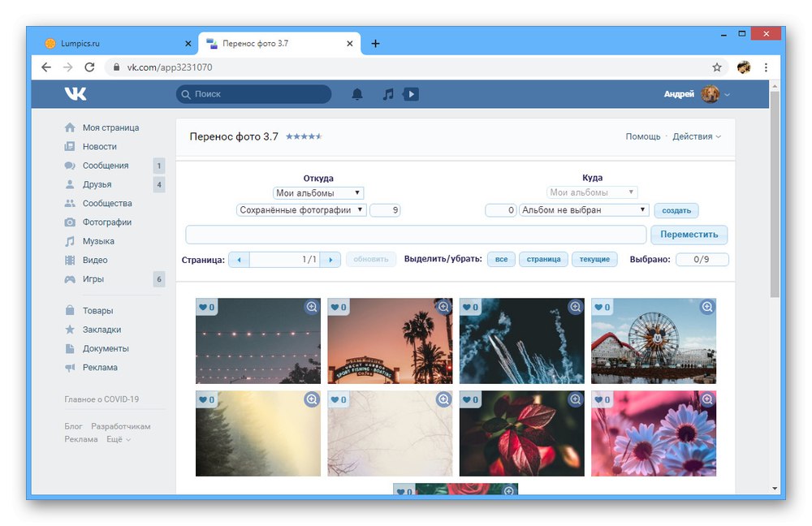
Task: Close the Перенос фото 3.7 tab
Action: pyautogui.click(x=349, y=44)
